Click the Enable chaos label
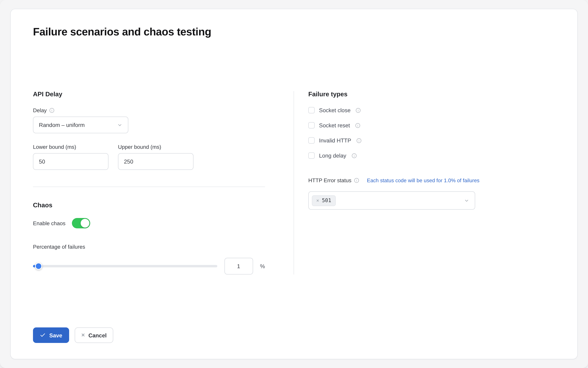The image size is (588, 368). coord(49,223)
